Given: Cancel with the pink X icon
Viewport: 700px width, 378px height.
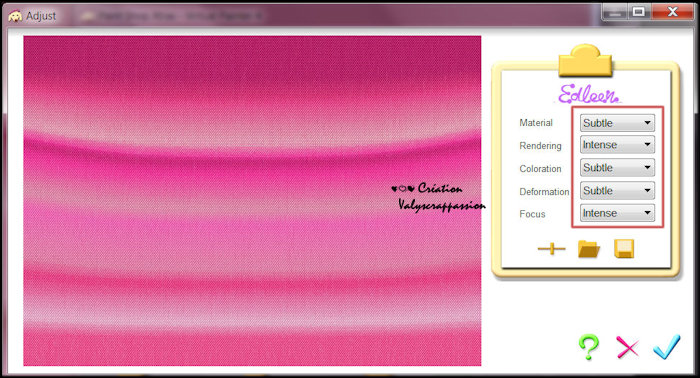Looking at the screenshot, I should [x=627, y=347].
